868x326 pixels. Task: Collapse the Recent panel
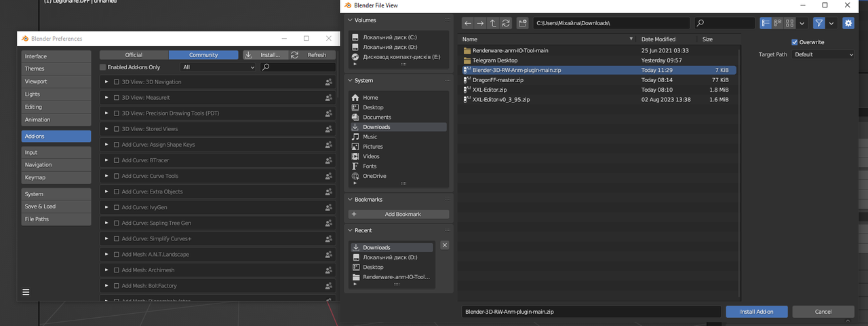point(350,230)
